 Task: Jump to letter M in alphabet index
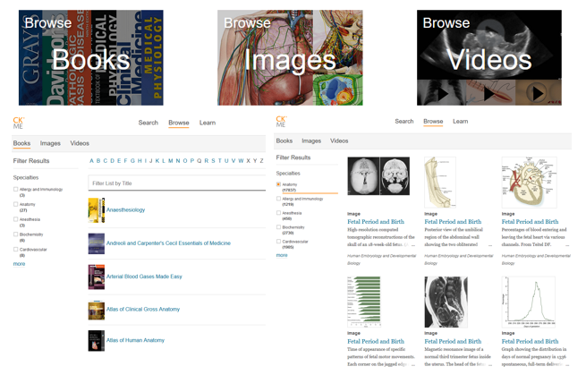pyautogui.click(x=170, y=161)
